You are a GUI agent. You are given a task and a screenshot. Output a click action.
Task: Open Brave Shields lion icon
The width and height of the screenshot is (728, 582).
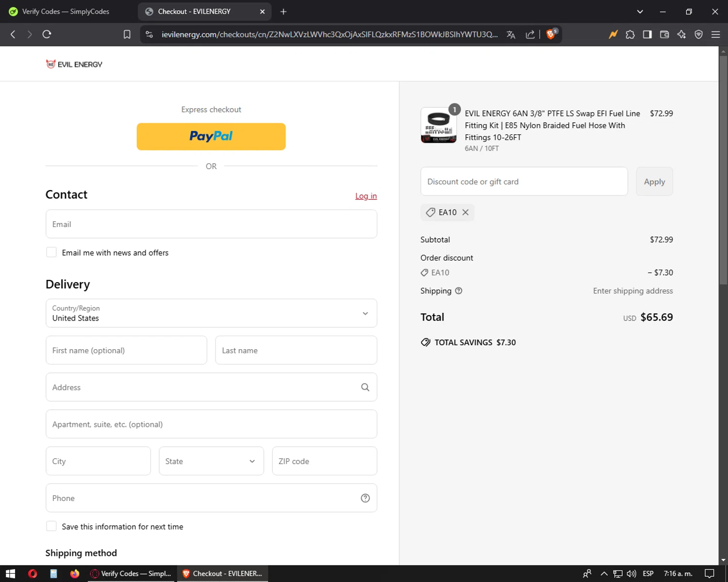click(551, 34)
